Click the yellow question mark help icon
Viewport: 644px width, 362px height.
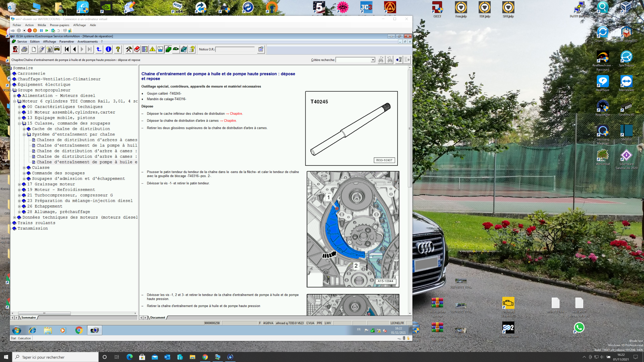pyautogui.click(x=118, y=49)
